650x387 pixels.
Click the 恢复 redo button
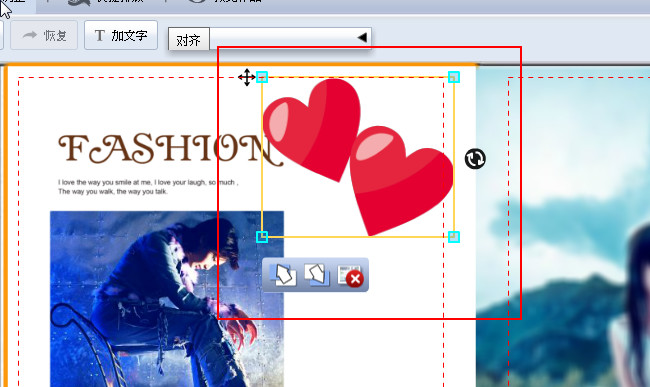coord(44,36)
